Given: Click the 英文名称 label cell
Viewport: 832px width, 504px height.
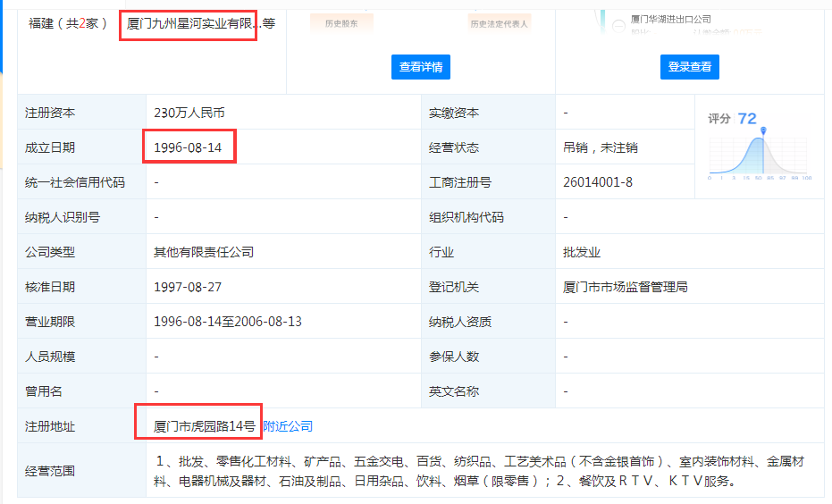Looking at the screenshot, I should (x=488, y=391).
